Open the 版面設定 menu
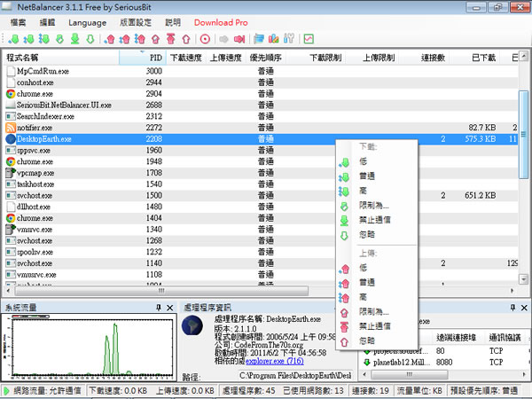 (x=136, y=23)
